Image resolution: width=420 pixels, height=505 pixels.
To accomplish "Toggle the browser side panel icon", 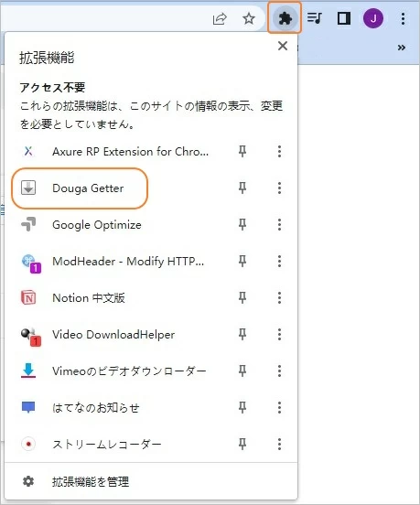I will point(344,18).
